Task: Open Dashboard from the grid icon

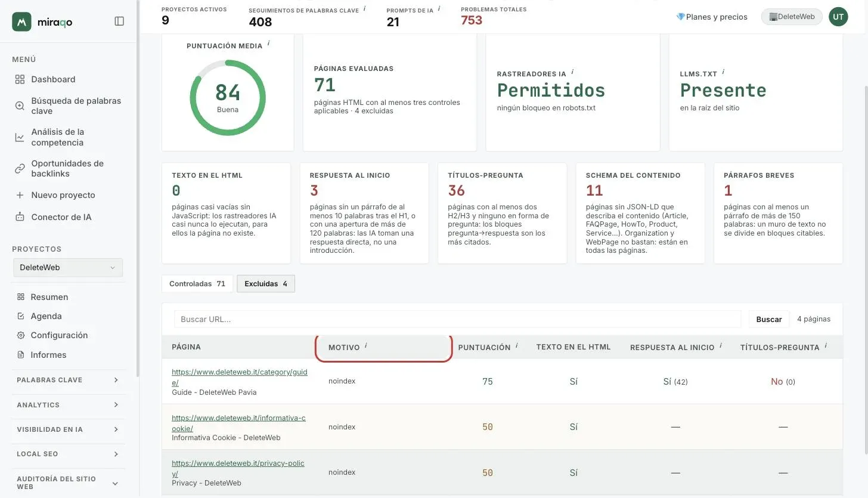Action: tap(20, 79)
